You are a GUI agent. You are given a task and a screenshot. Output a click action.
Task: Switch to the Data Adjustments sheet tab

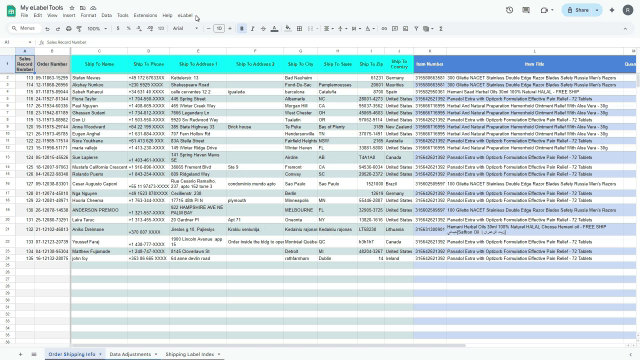point(130,354)
